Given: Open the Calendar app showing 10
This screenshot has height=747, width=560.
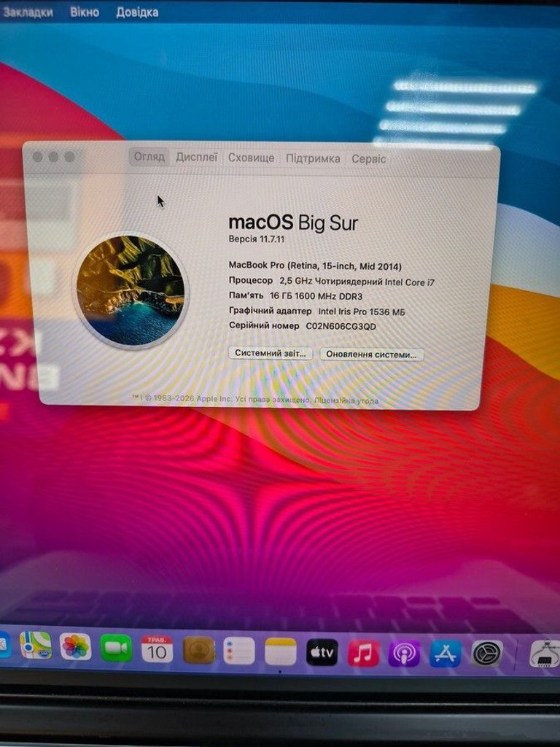Looking at the screenshot, I should click(x=157, y=649).
